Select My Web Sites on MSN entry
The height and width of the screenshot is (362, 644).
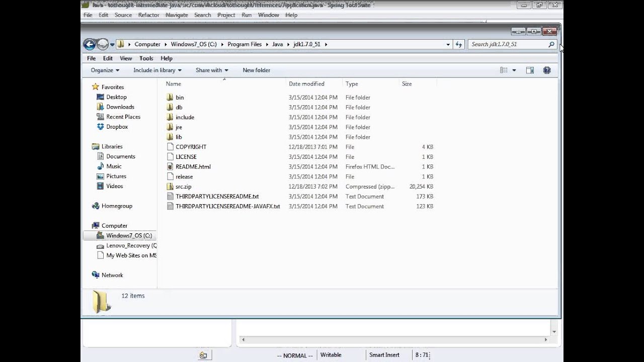click(131, 255)
